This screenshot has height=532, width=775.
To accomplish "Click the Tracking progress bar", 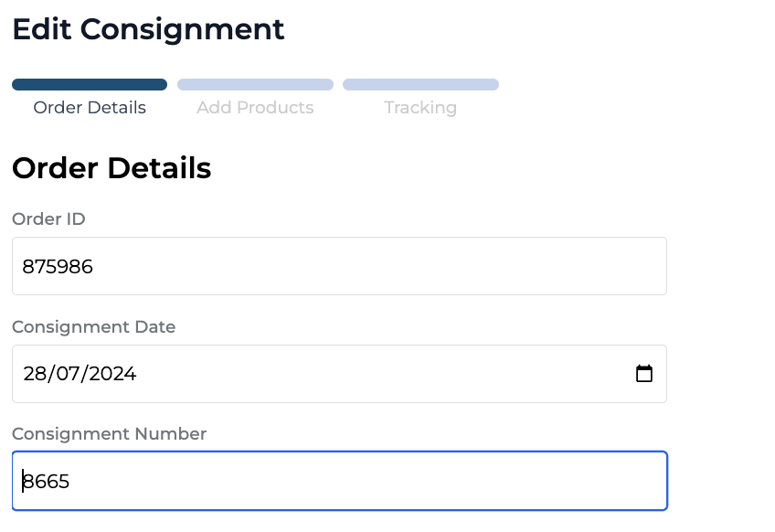I will coord(420,85).
